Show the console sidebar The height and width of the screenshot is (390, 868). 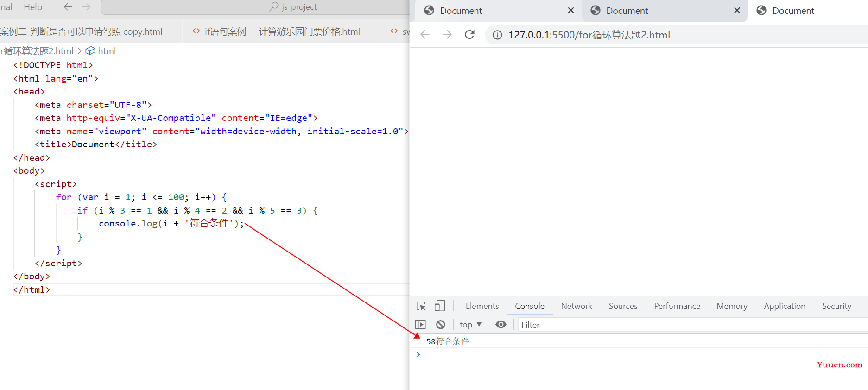(x=421, y=325)
